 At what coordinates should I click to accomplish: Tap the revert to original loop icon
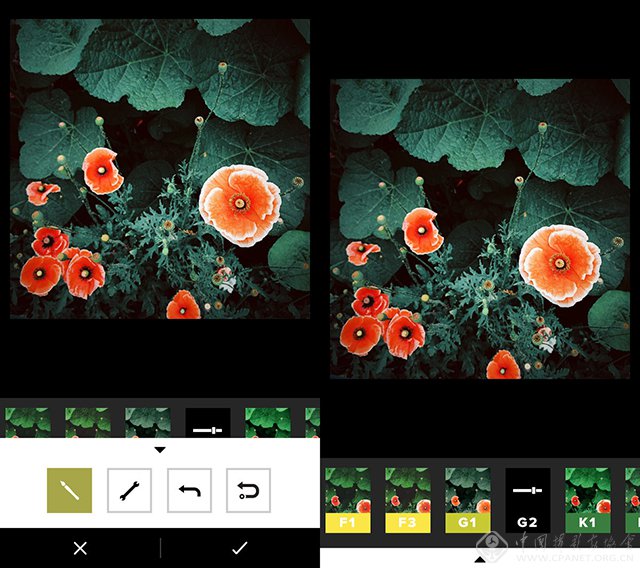click(x=248, y=490)
